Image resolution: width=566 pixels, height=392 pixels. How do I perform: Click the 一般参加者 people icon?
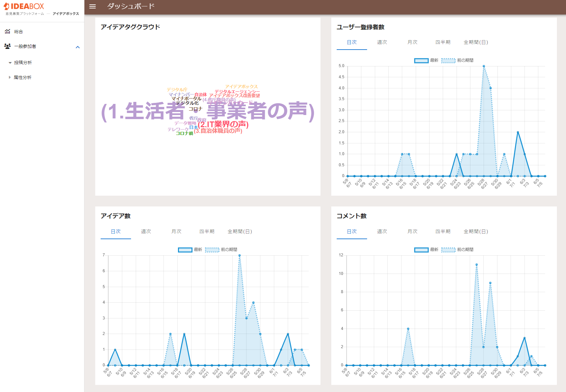[x=7, y=46]
